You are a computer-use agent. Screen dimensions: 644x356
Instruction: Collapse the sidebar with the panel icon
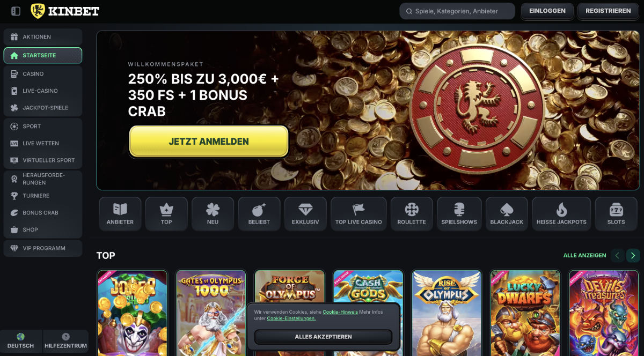click(16, 11)
